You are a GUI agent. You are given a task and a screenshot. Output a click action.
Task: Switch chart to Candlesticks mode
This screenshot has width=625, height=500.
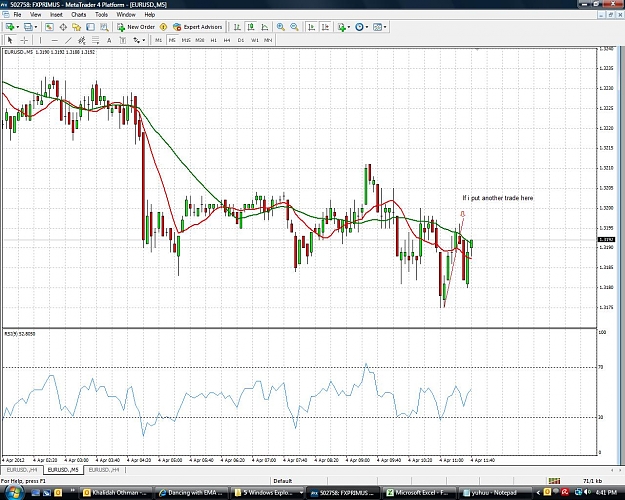[251, 27]
